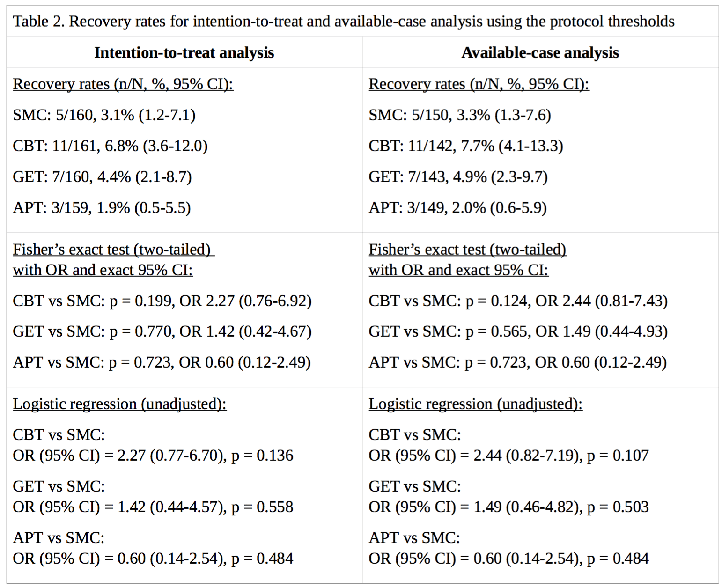This screenshot has height=588, width=722.
Task: Click the Intention-to-treat analysis column header
Action: (184, 52)
